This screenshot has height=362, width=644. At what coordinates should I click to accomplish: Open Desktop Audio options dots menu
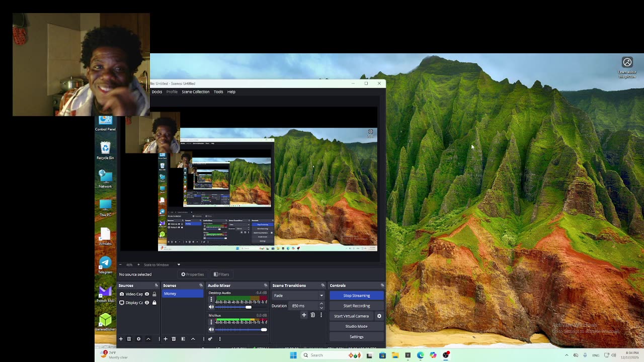tap(211, 300)
